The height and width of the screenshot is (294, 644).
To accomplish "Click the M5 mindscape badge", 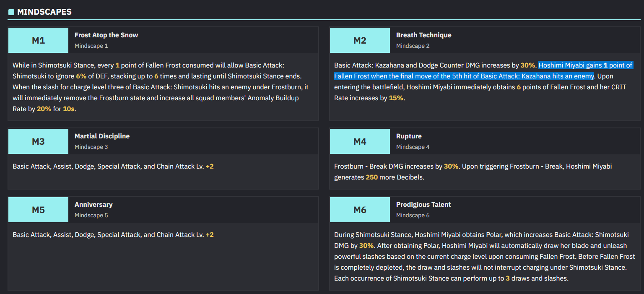I will (38, 210).
